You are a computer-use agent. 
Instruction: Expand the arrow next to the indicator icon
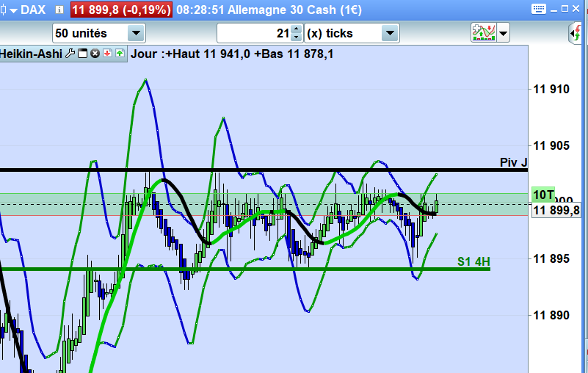(x=504, y=33)
